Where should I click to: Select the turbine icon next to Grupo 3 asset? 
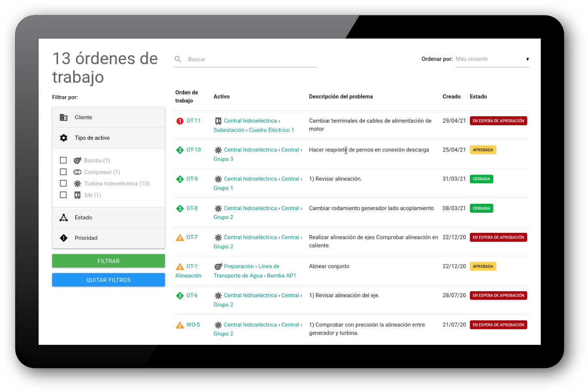[x=219, y=150]
